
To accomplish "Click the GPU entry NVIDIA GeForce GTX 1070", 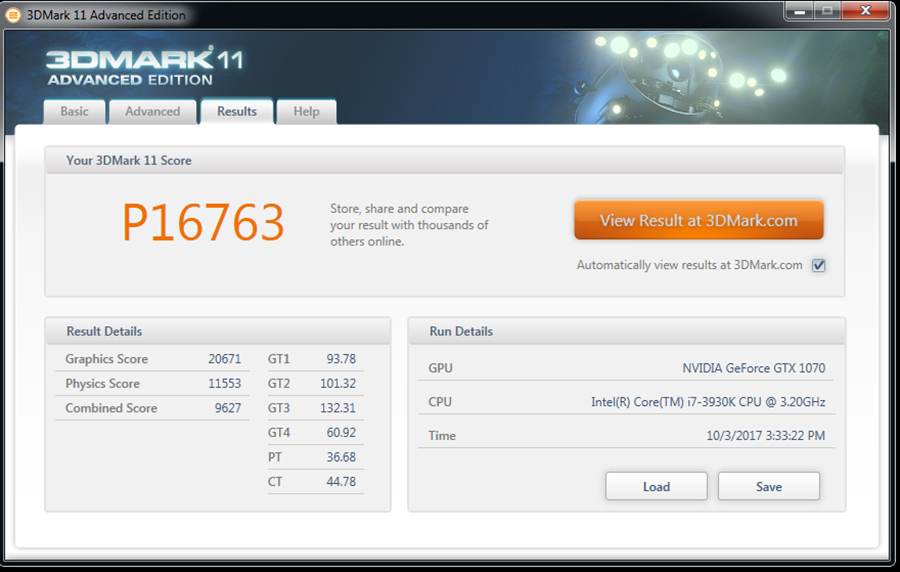I will (753, 368).
